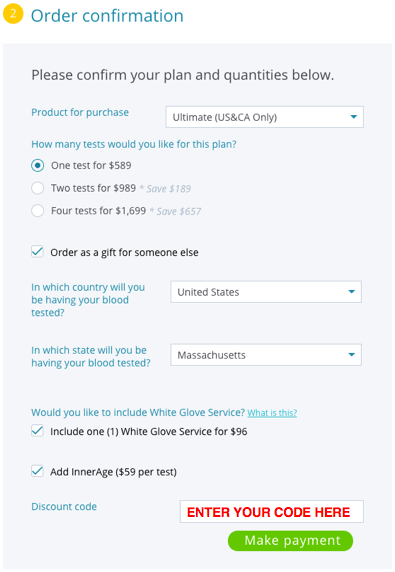
Task: Toggle the White Glove Service checkbox
Action: 37,431
